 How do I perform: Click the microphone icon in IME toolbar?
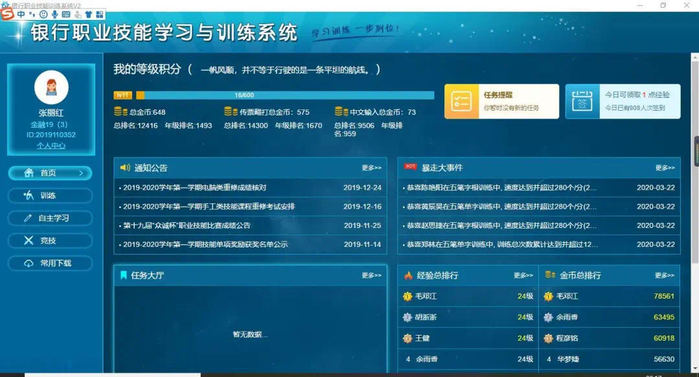[54, 14]
